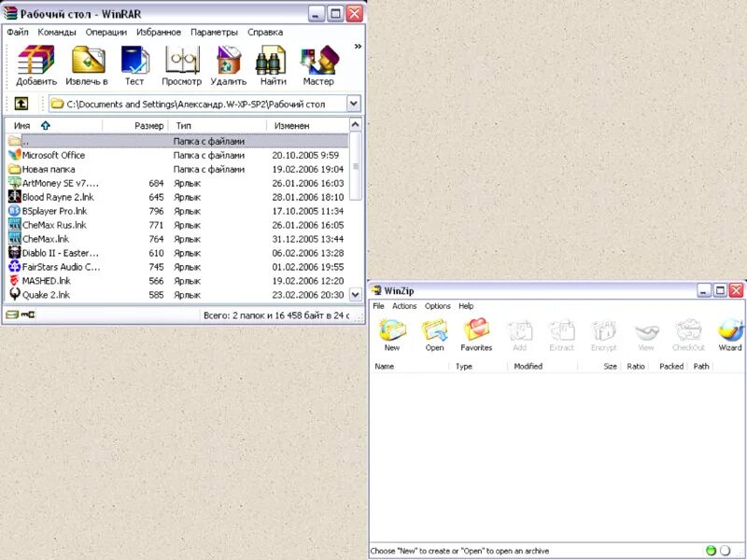Click the key icon in WinRAR status bar
Viewport: 747px width, 560px height.
click(x=28, y=315)
